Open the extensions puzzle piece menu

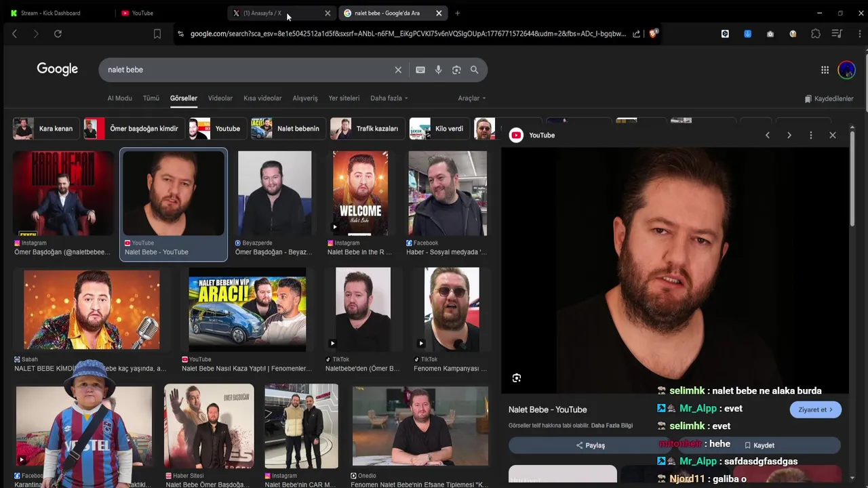[x=816, y=33]
